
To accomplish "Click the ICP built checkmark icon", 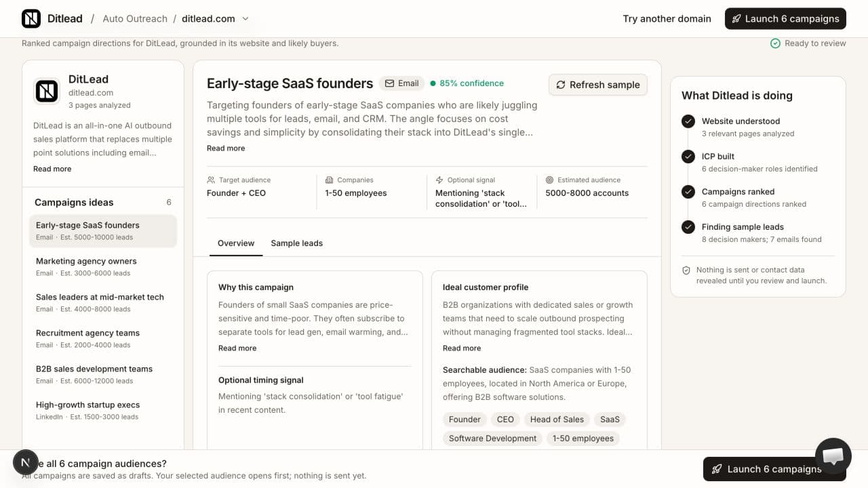I will (688, 157).
